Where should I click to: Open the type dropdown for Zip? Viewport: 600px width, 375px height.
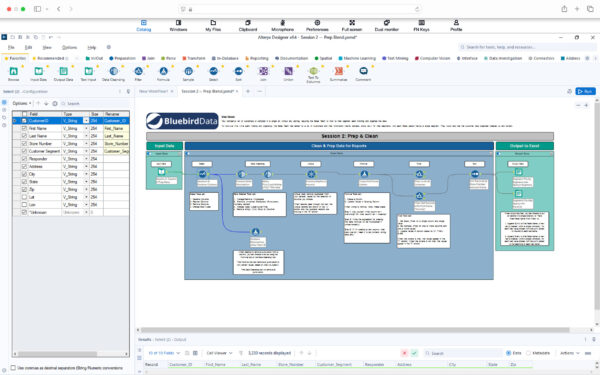point(86,189)
